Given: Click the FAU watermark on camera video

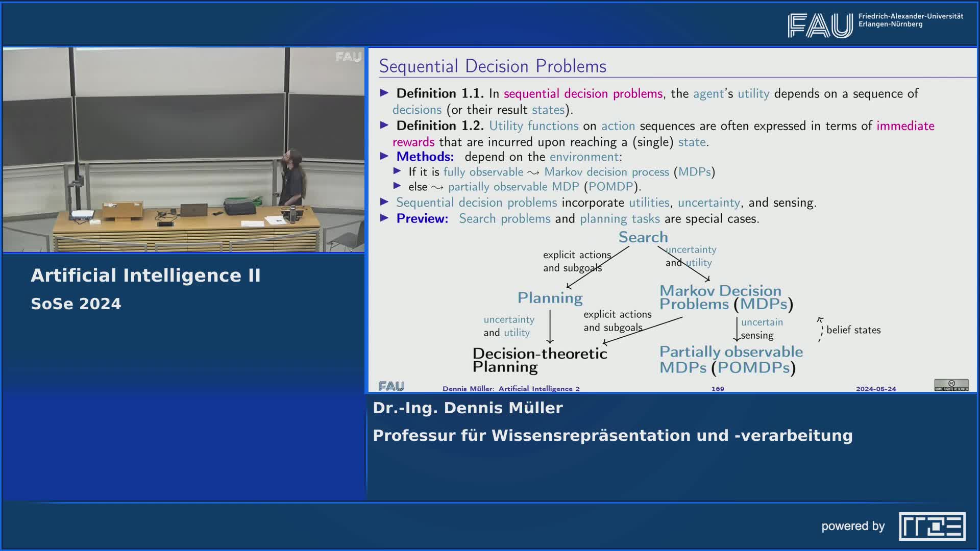Looking at the screenshot, I should [x=348, y=57].
